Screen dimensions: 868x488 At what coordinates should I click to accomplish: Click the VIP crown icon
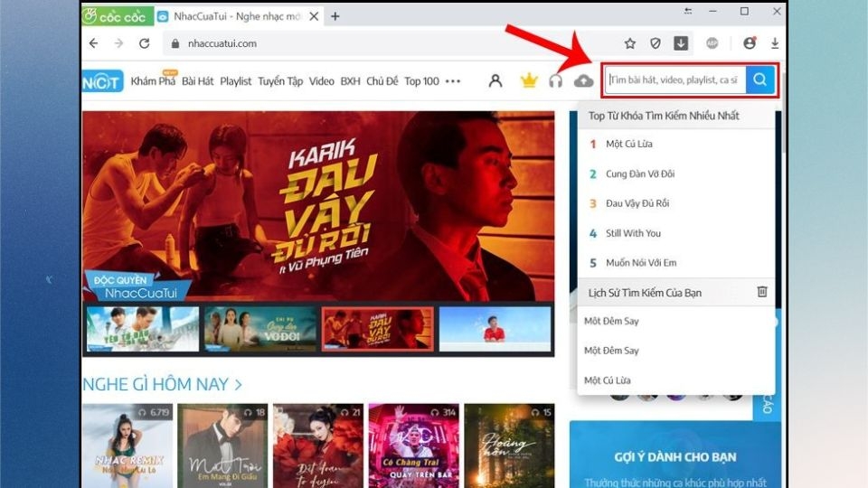point(529,81)
